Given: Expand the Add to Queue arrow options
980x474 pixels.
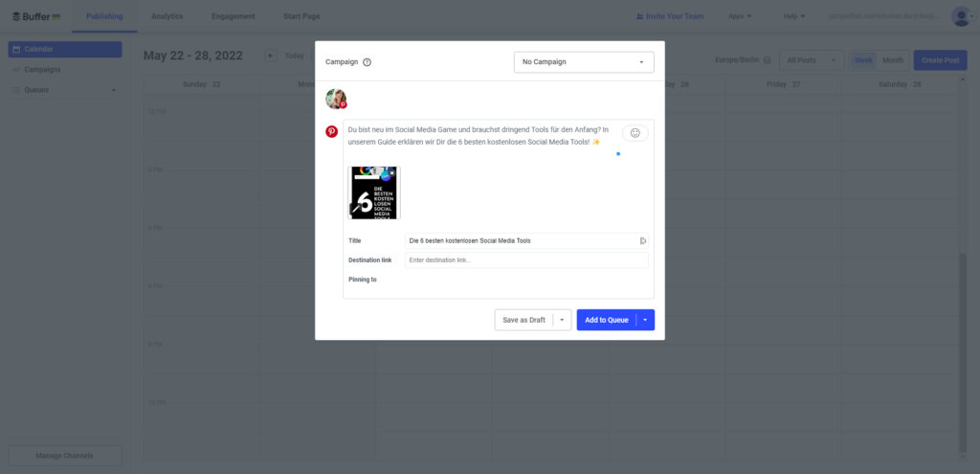Looking at the screenshot, I should (645, 320).
